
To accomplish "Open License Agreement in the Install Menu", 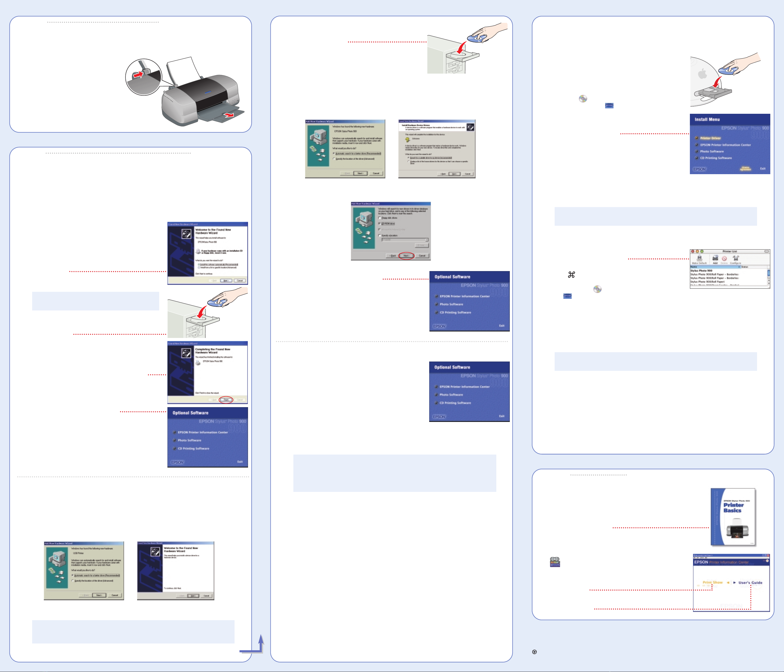I will 745,168.
